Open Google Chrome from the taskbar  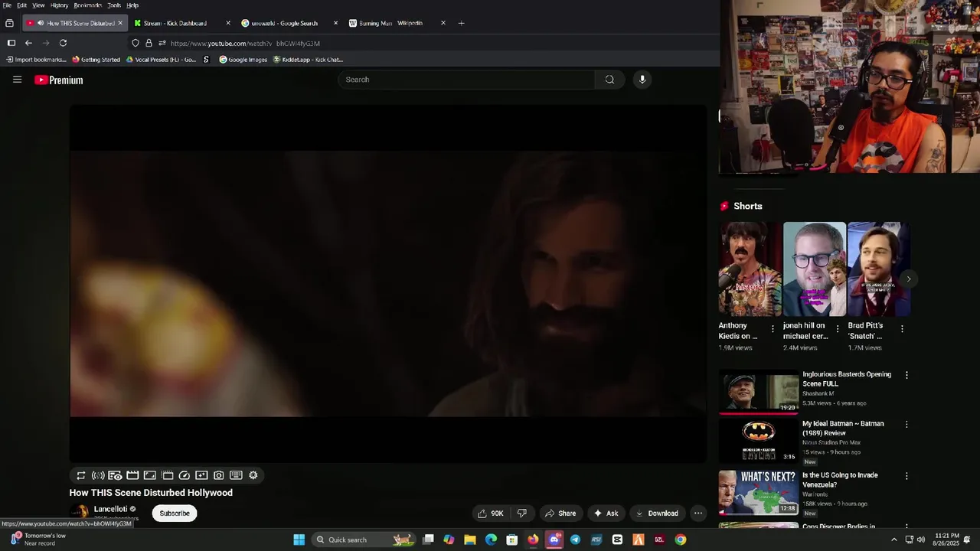tap(680, 540)
